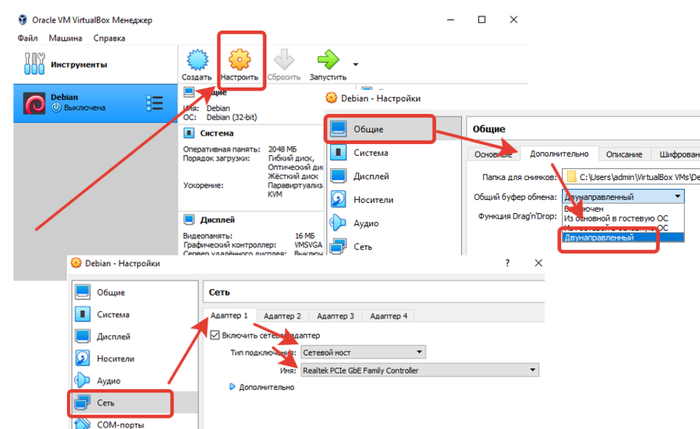
Task: Click the Система section header icon in details
Action: pyautogui.click(x=189, y=133)
